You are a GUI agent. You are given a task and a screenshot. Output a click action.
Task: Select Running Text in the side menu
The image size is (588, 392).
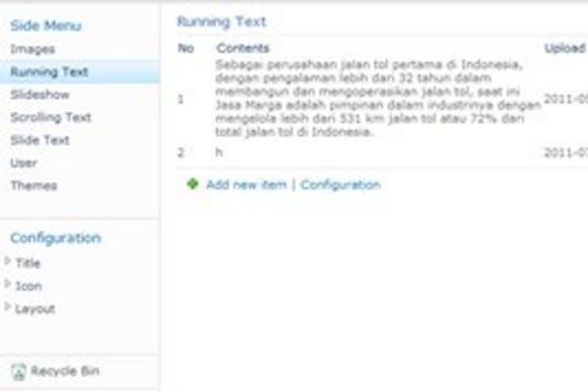click(x=49, y=72)
